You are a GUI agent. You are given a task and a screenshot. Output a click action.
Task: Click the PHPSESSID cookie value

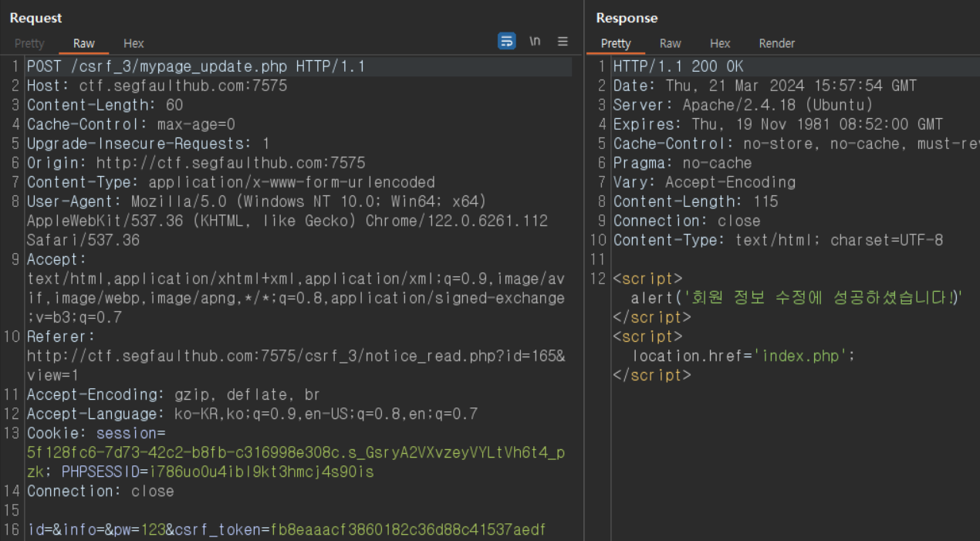pyautogui.click(x=262, y=472)
